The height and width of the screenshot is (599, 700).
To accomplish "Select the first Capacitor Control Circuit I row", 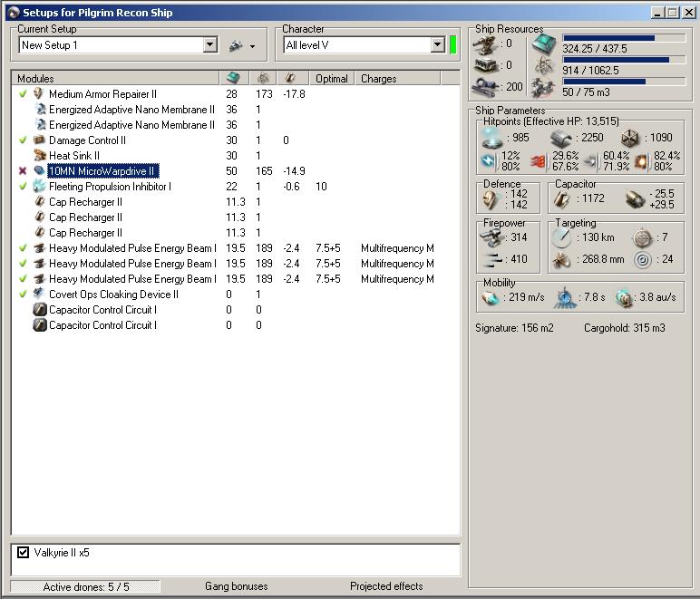I will pos(236,309).
